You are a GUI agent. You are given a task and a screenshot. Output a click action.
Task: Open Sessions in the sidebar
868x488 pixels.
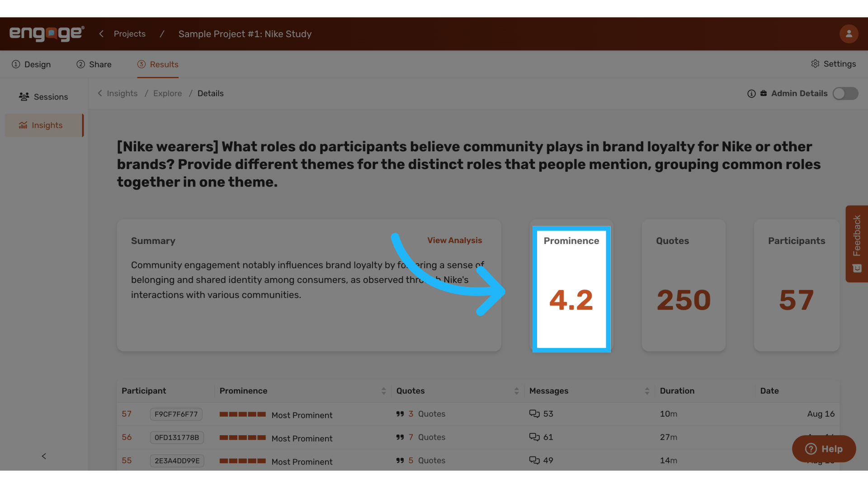coord(44,97)
